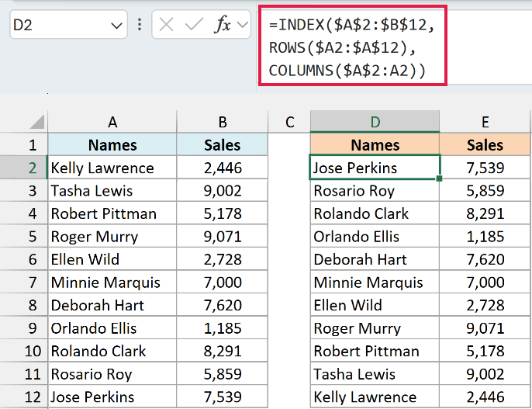Click value 9,071 in column B
Image resolution: width=532 pixels, height=409 pixels.
point(223,236)
